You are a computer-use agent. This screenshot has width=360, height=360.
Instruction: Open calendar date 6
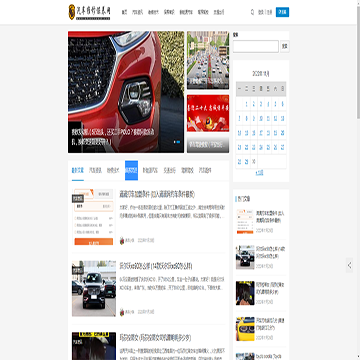tap(283, 104)
